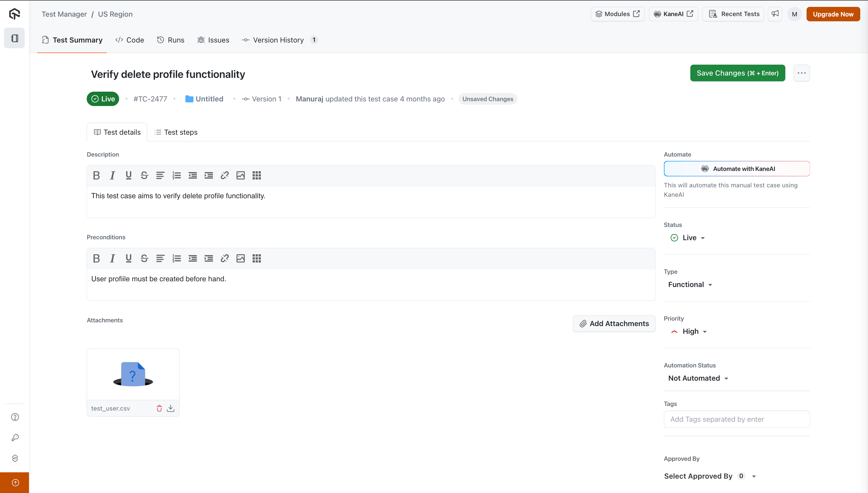Delete the test_user.csv attachment
Image resolution: width=868 pixels, height=493 pixels.
tap(159, 408)
